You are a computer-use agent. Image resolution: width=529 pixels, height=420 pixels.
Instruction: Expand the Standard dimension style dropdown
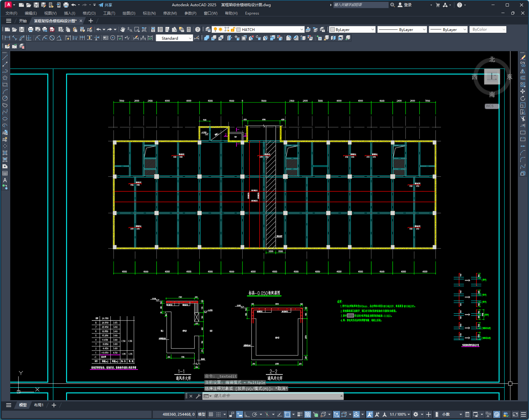[x=190, y=38]
